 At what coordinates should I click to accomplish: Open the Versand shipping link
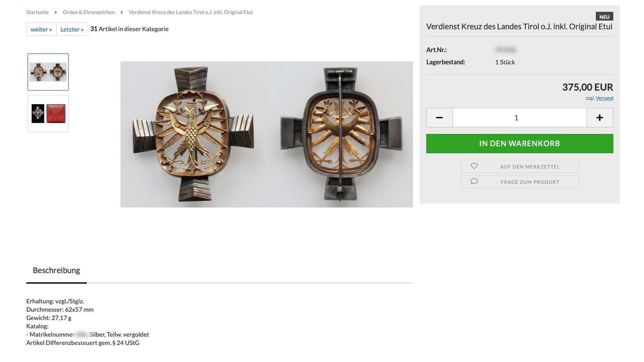604,98
